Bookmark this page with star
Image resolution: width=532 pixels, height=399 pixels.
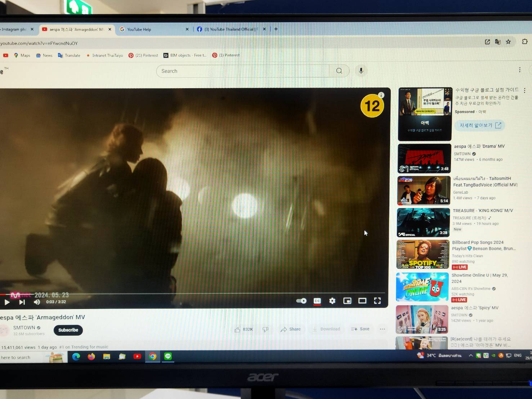(508, 42)
